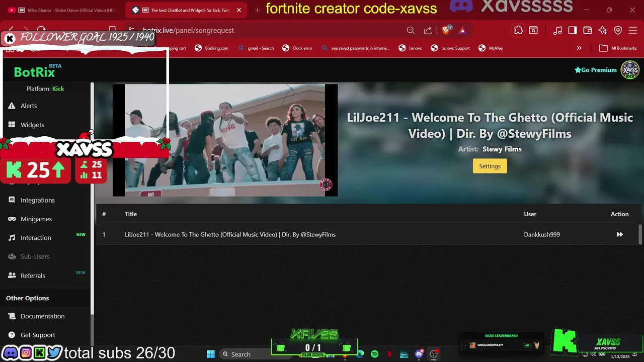Open the Lenovo bookmark

(x=411, y=48)
